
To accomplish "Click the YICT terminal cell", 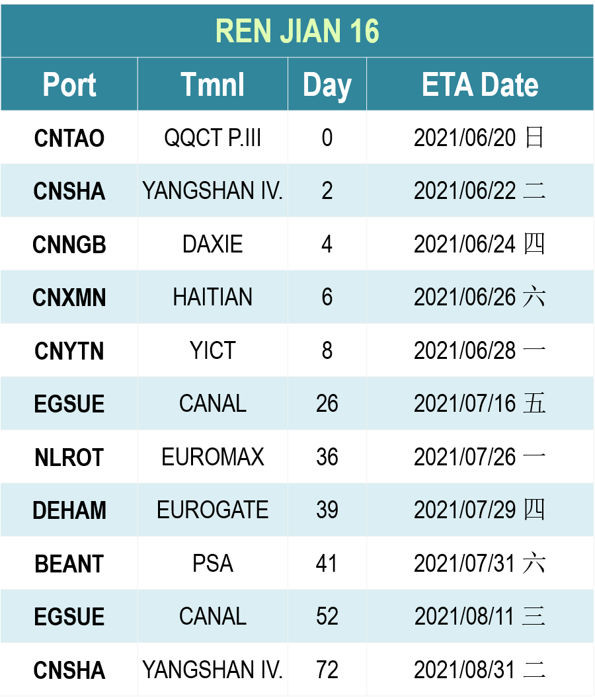I will tap(212, 350).
